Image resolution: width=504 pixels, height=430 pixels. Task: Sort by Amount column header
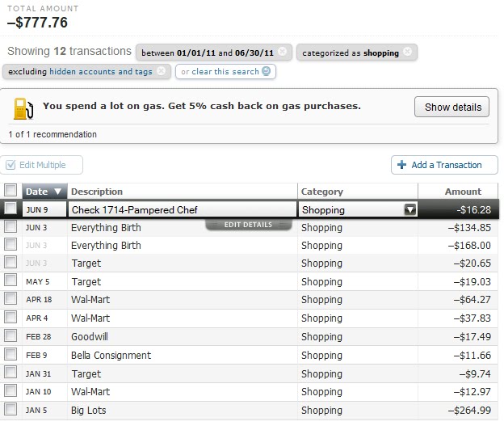point(463,192)
